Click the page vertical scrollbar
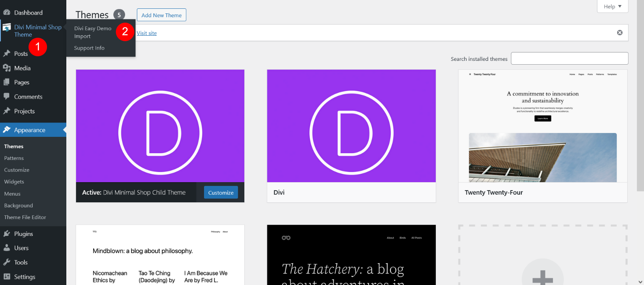 (641, 96)
